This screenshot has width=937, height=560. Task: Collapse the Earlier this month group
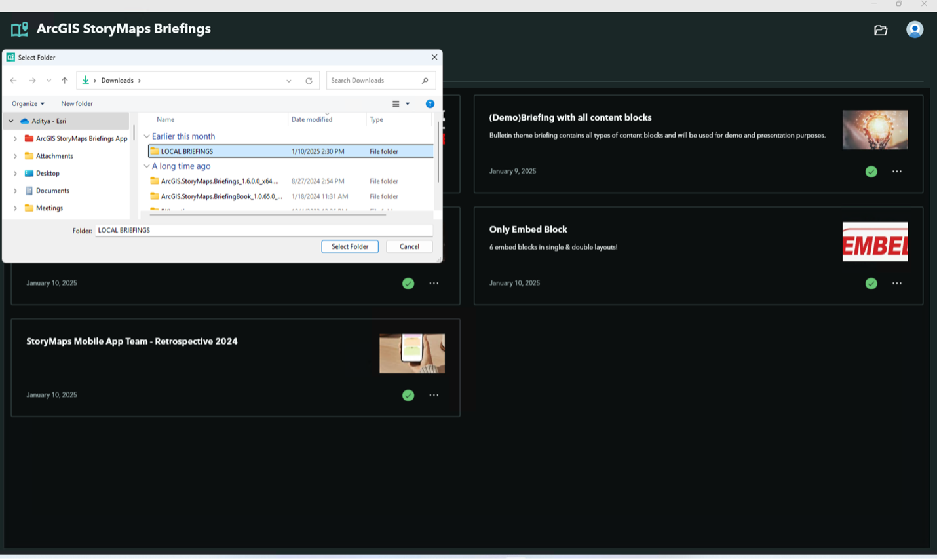coord(147,136)
